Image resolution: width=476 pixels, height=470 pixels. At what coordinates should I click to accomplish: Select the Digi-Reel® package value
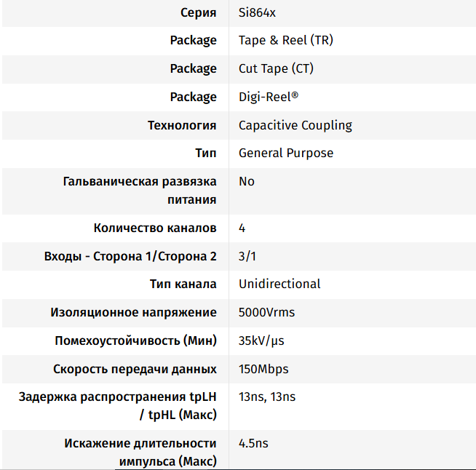(269, 97)
